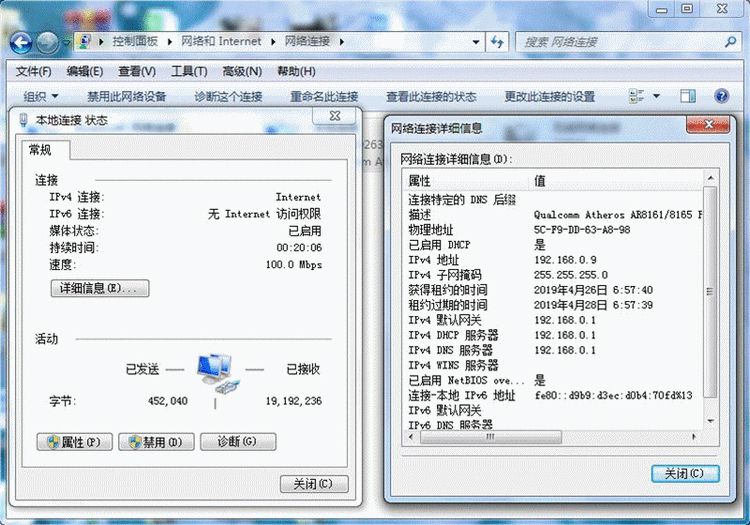Select the IPv4 默认网关 row
Screen dimensions: 750x525
(554, 320)
